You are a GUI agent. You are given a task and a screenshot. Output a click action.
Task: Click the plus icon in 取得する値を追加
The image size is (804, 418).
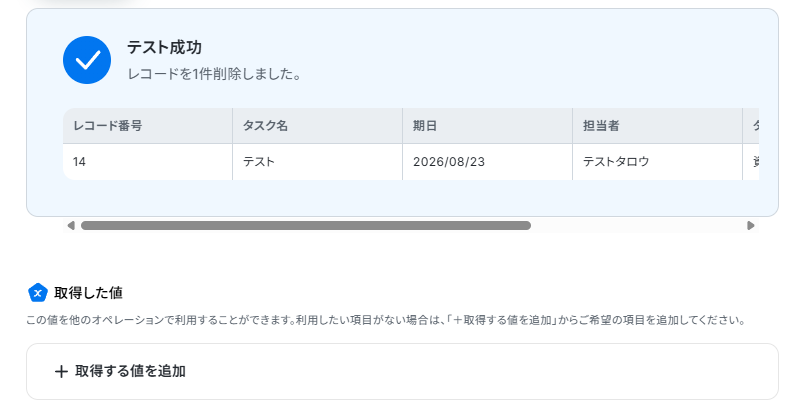61,371
